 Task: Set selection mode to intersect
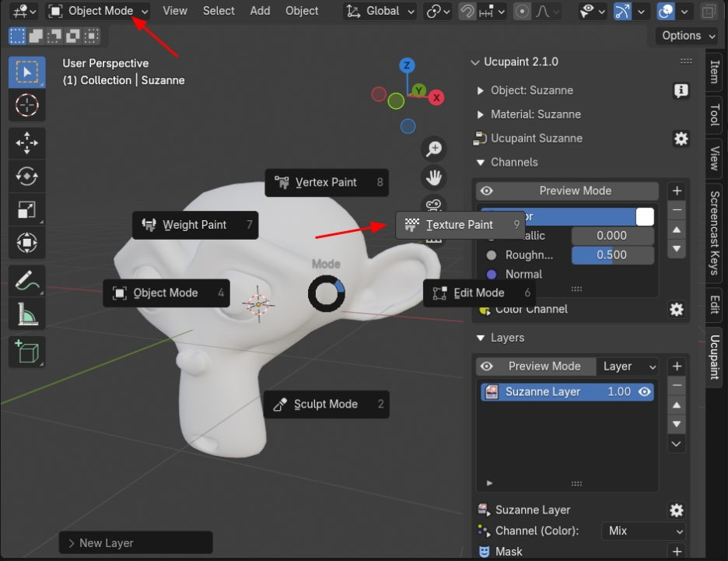[92, 36]
